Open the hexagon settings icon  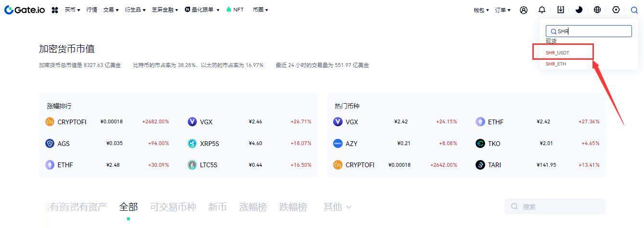point(616,10)
